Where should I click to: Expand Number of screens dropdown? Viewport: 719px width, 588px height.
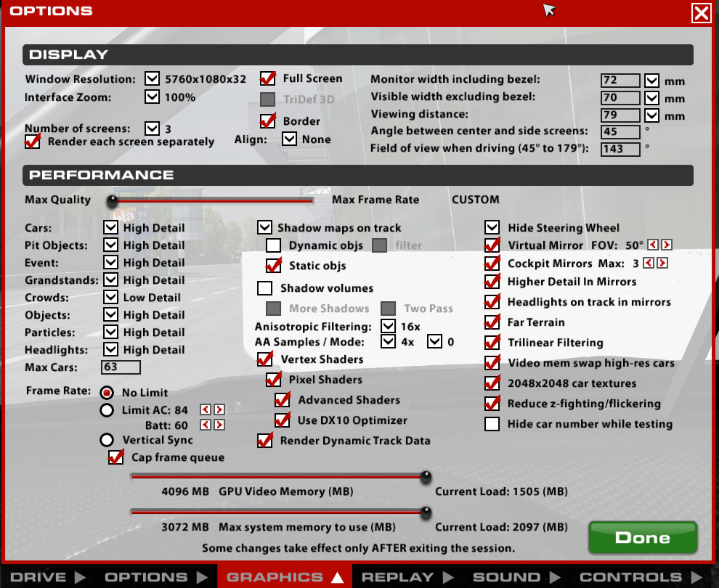click(153, 128)
